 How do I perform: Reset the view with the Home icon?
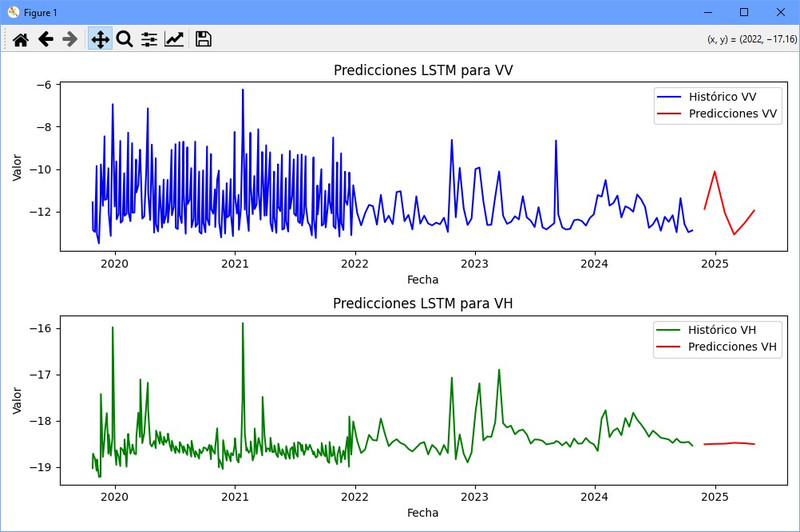coord(21,39)
